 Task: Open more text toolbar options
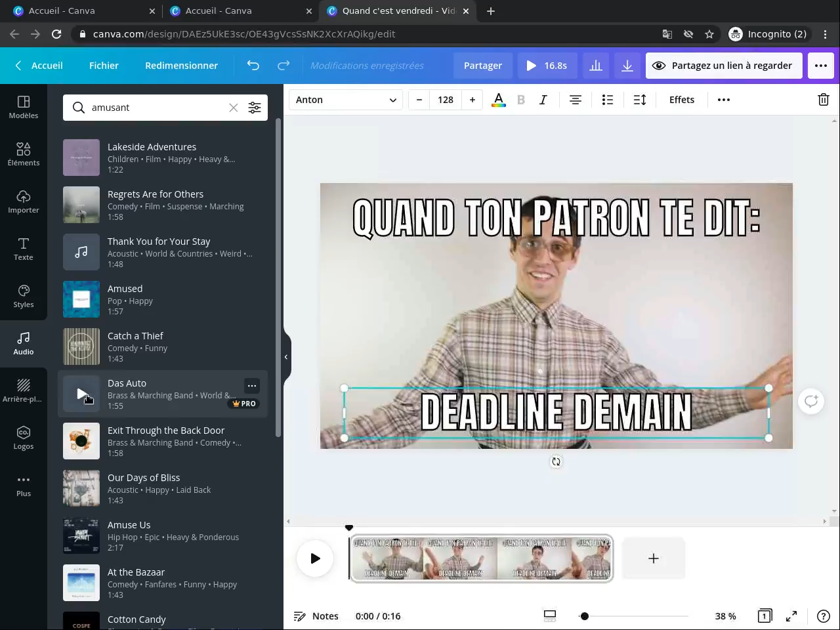(724, 100)
